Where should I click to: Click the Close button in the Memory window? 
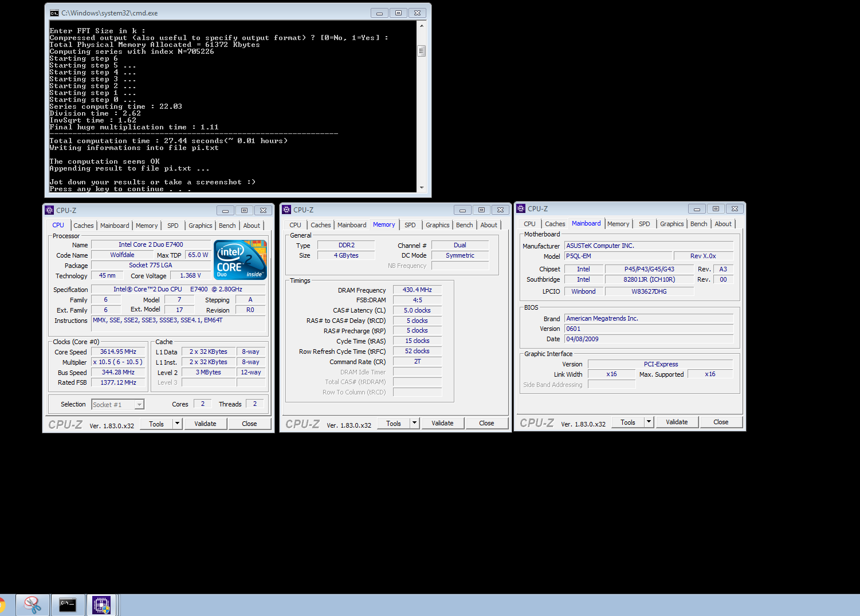486,423
